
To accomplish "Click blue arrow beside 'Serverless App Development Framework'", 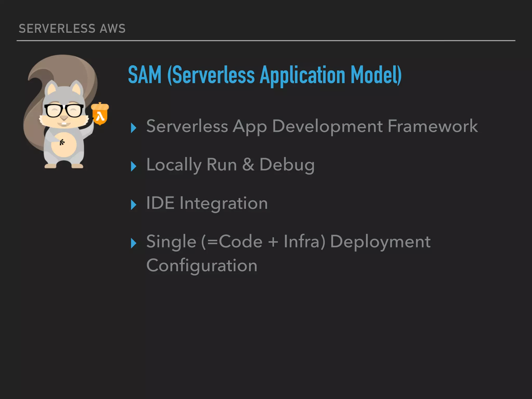I will click(134, 128).
